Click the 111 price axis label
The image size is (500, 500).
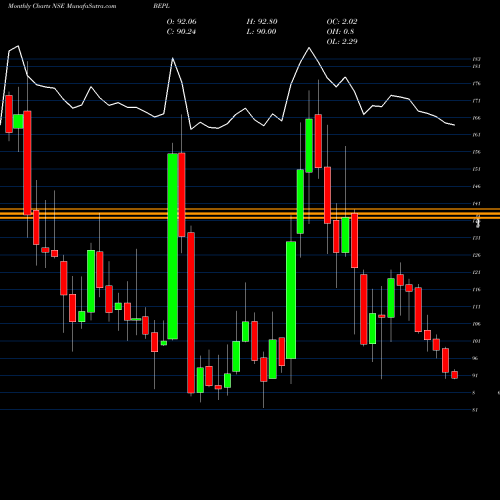point(476,307)
